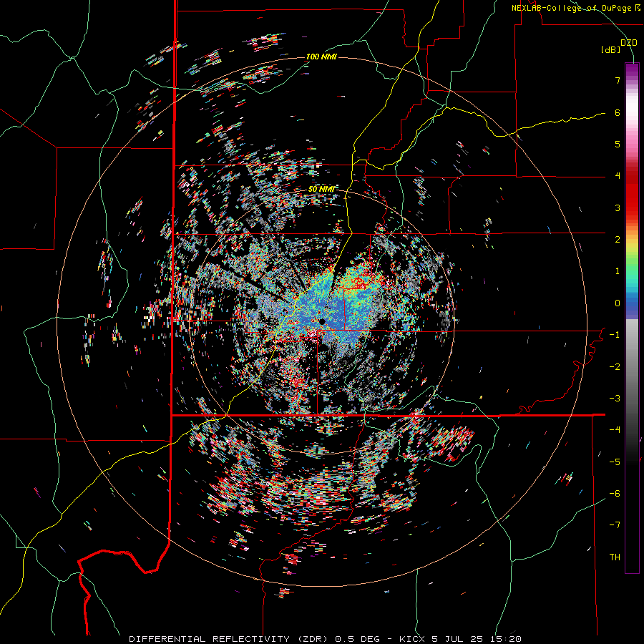Click the -3 dB scale value
This screenshot has width=644, height=644.
tap(615, 399)
